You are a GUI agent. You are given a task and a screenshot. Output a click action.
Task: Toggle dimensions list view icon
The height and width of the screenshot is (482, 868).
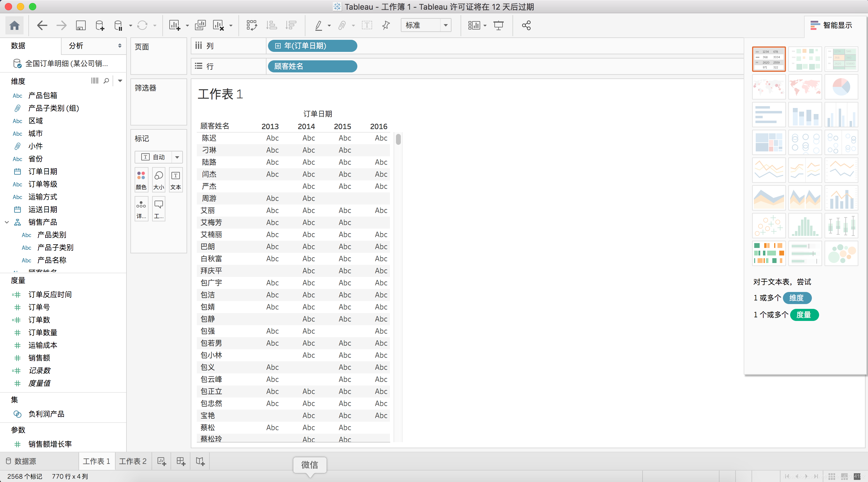95,81
